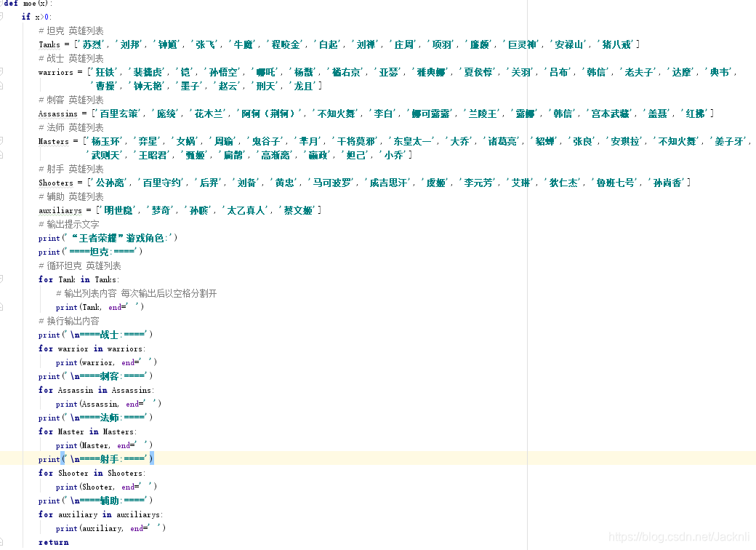Click the 'print(warrior, end=' ')' line

click(x=106, y=362)
